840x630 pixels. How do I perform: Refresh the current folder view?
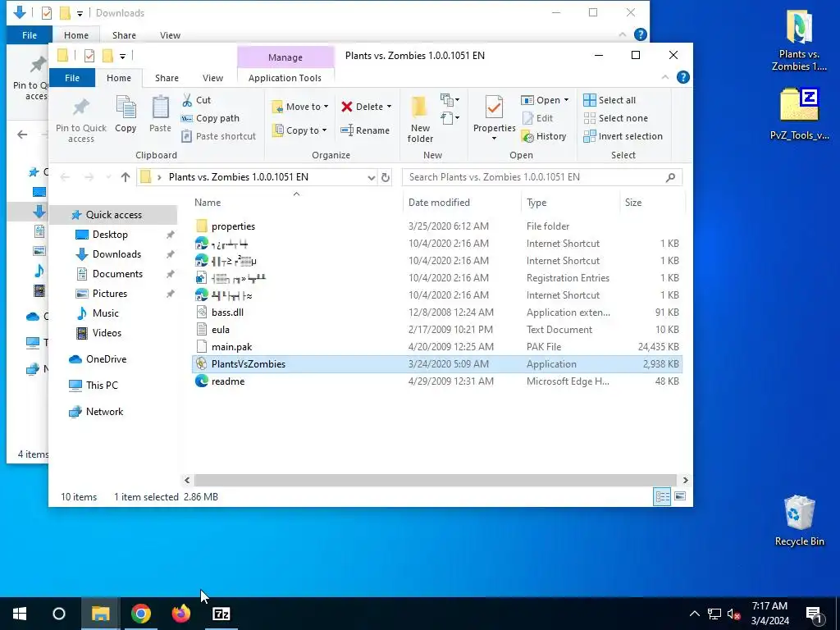pyautogui.click(x=386, y=177)
